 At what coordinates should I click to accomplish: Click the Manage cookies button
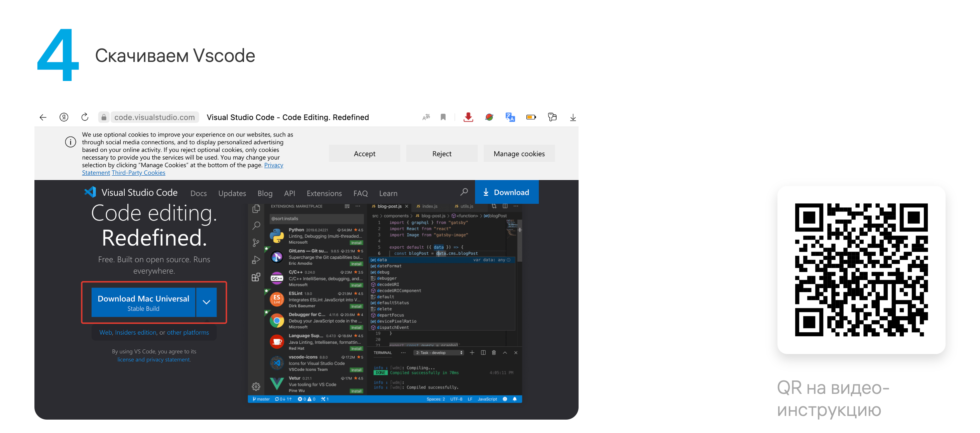point(519,154)
